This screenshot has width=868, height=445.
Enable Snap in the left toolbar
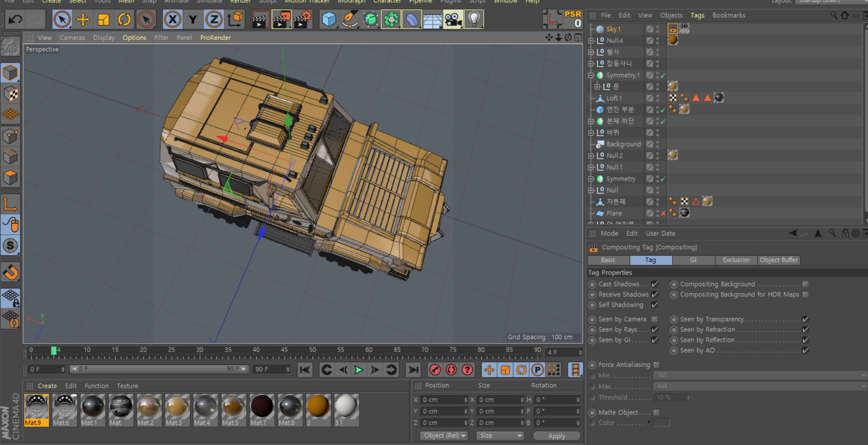coord(11,272)
